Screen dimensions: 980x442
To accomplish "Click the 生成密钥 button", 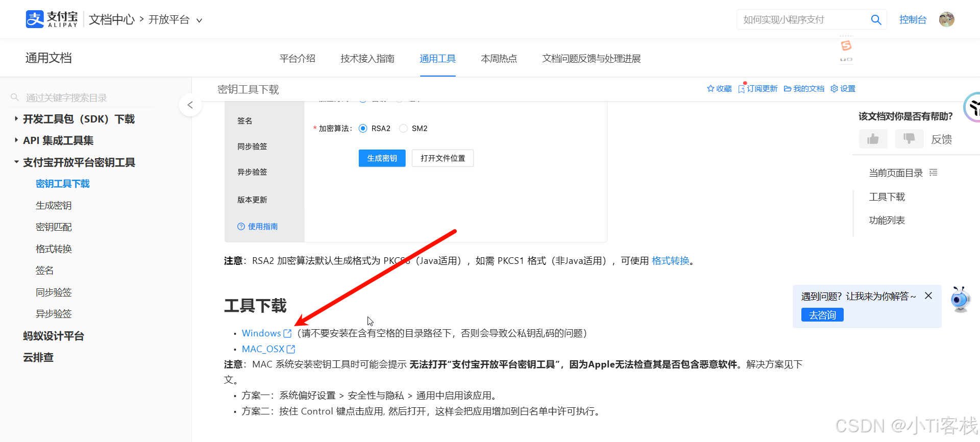I will pos(382,158).
